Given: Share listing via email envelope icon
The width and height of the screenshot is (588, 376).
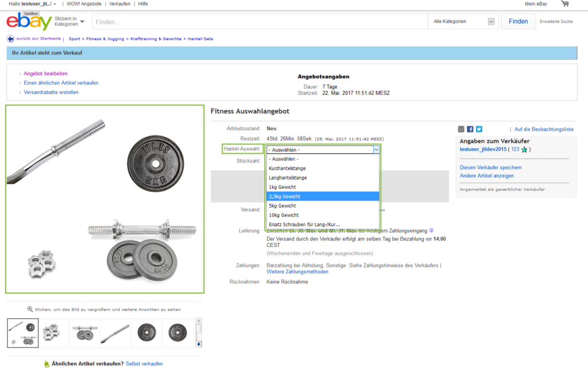Looking at the screenshot, I should (461, 129).
